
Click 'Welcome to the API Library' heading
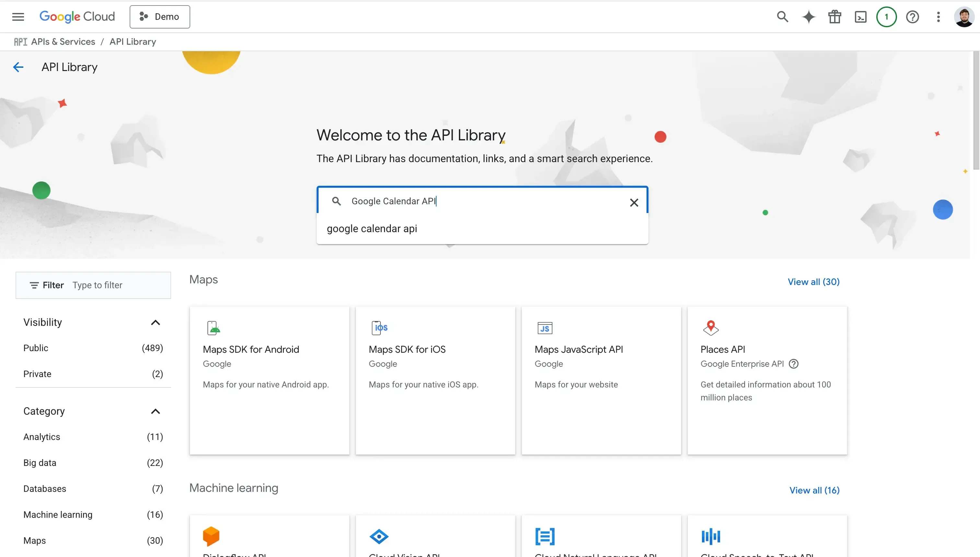click(x=411, y=135)
